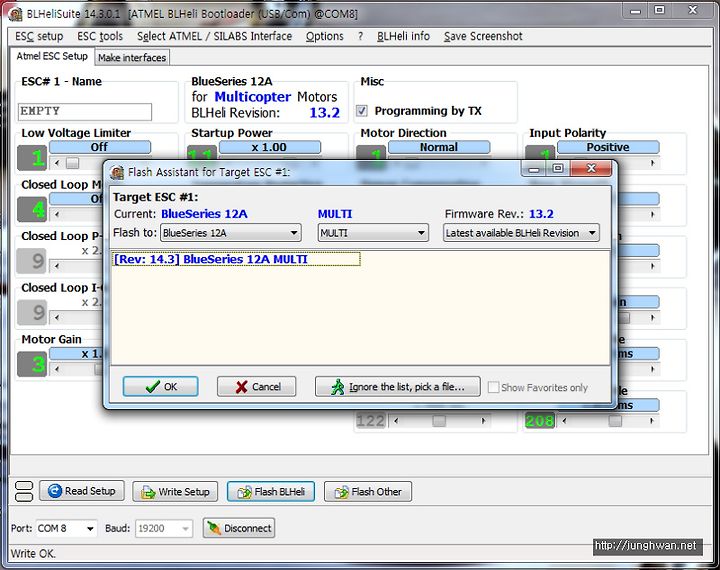Switch to the Make interfaces tab
Viewport: 720px width, 570px height.
[x=132, y=58]
